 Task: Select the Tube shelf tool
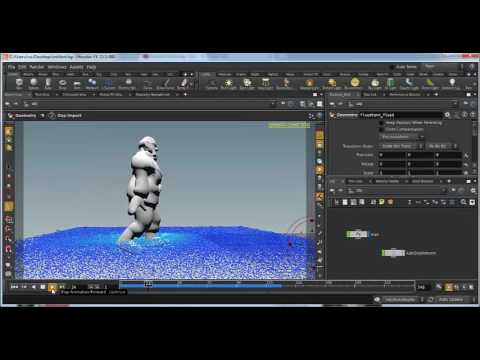coord(48,83)
